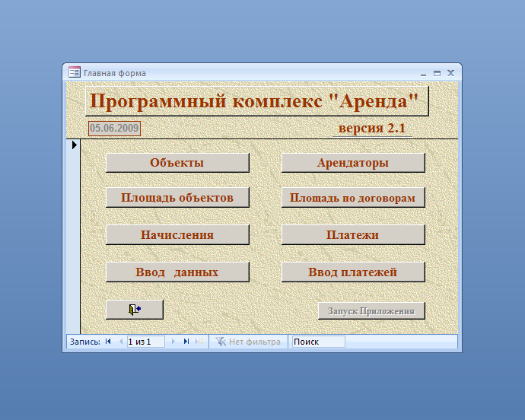Open the 'Объекты' section
This screenshot has height=420, width=525.
pyautogui.click(x=177, y=163)
